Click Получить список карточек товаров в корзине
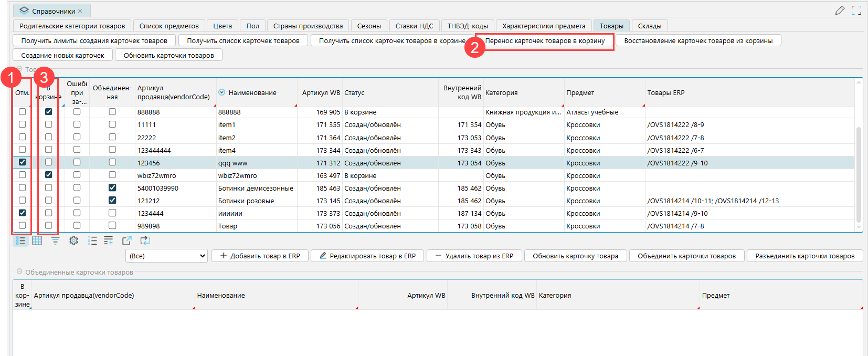 [x=392, y=40]
